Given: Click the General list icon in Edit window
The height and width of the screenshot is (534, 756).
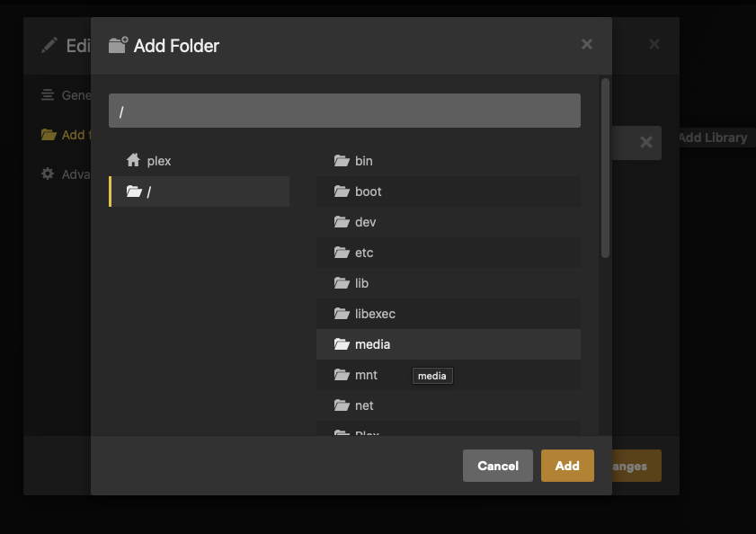Looking at the screenshot, I should coord(48,95).
